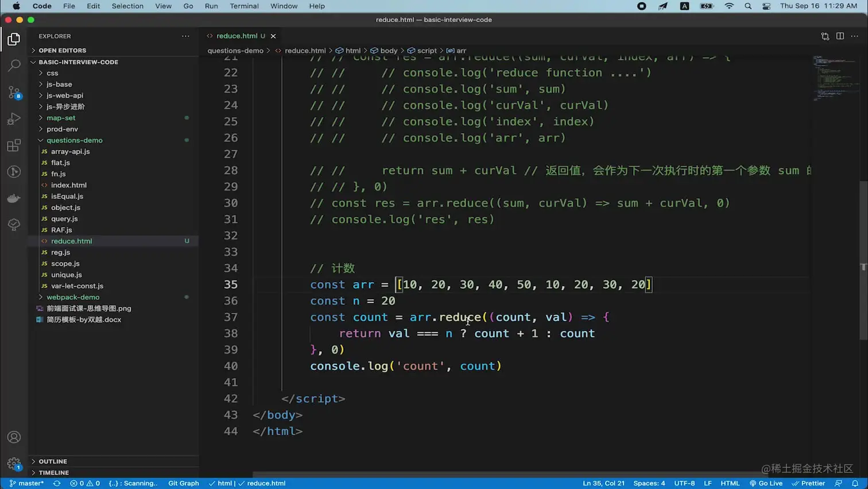Click Prettier in the status bar

pyautogui.click(x=809, y=483)
